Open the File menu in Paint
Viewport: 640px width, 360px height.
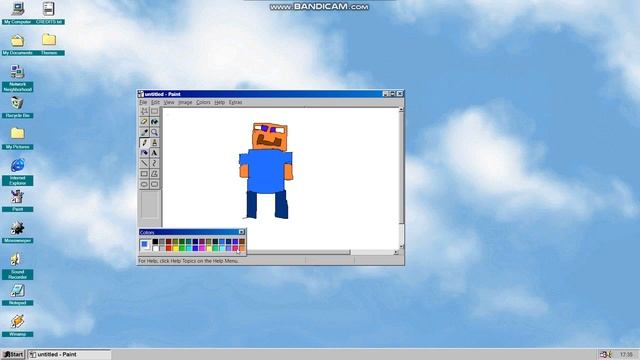coord(143,102)
